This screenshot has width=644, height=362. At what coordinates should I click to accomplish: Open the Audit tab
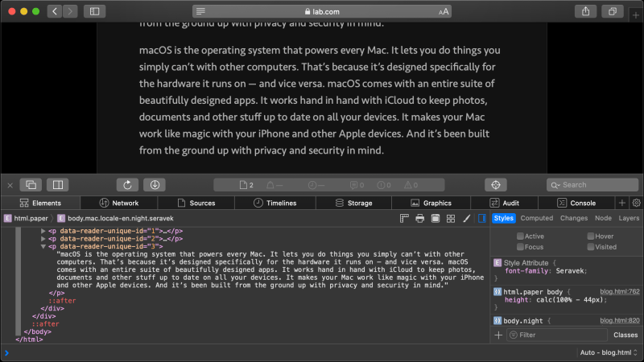coord(504,203)
